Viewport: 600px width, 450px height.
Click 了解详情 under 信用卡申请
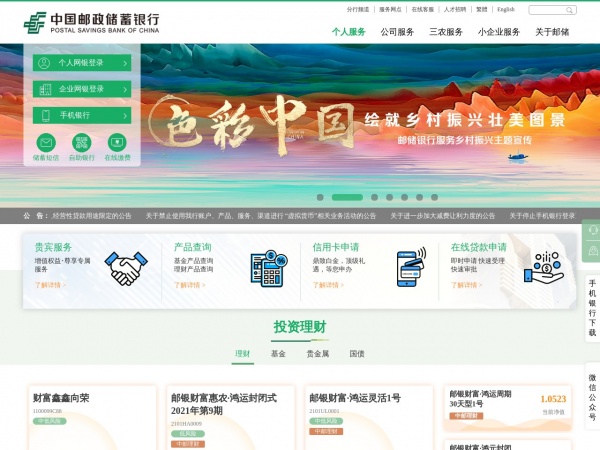(x=328, y=285)
